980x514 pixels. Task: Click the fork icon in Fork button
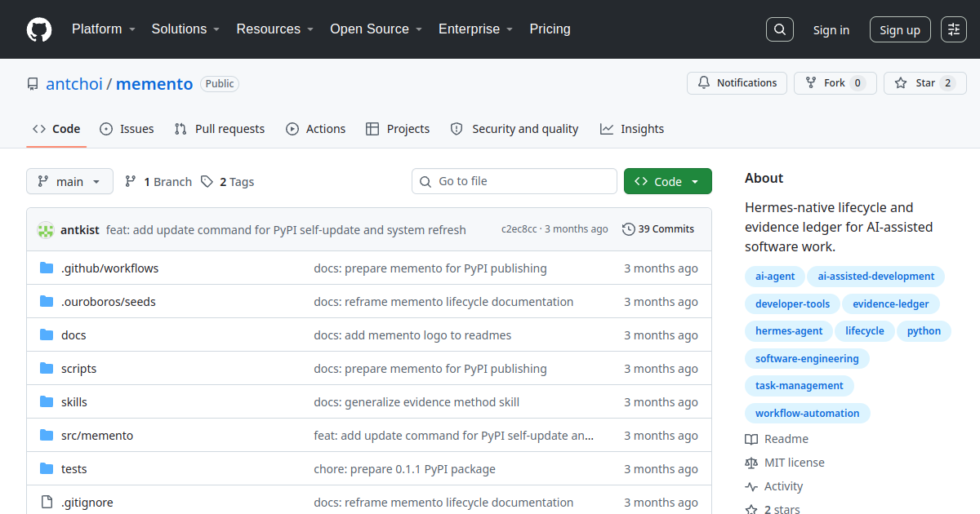[811, 83]
